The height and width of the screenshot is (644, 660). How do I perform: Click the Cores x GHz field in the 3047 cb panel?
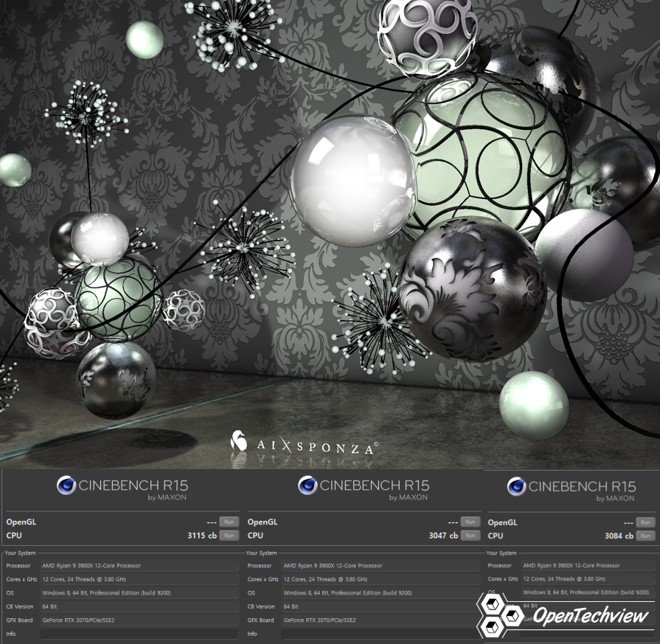(x=381, y=579)
